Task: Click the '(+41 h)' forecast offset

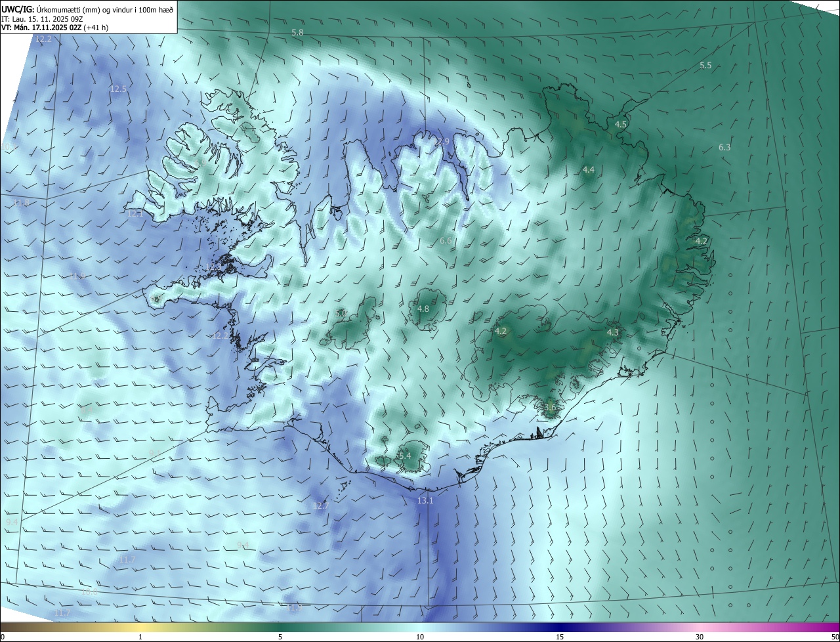Action: (x=96, y=28)
